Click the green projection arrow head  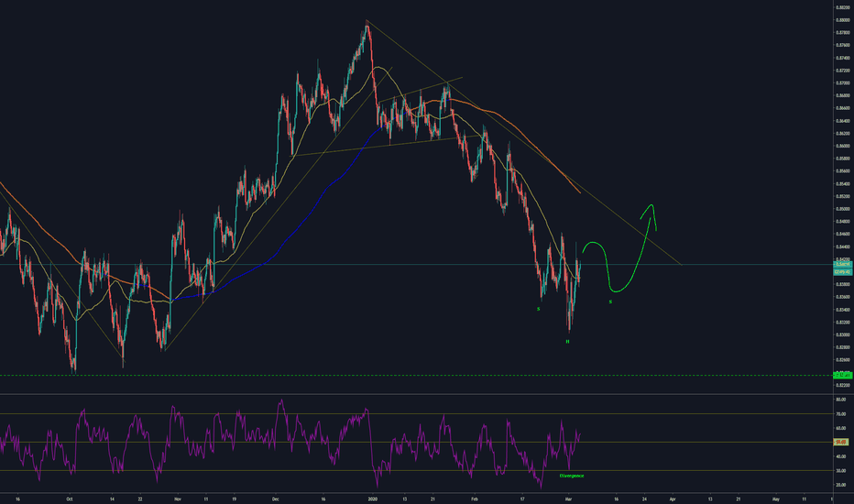[x=651, y=207]
